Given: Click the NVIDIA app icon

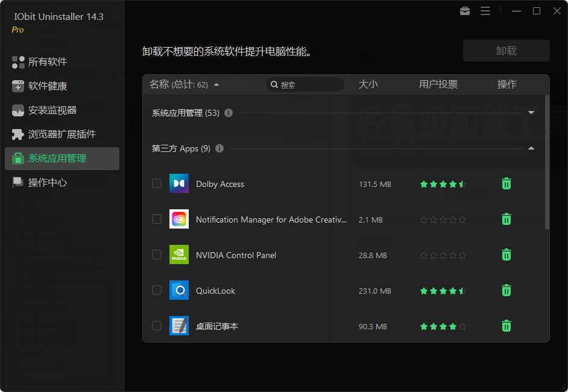Looking at the screenshot, I should (179, 254).
